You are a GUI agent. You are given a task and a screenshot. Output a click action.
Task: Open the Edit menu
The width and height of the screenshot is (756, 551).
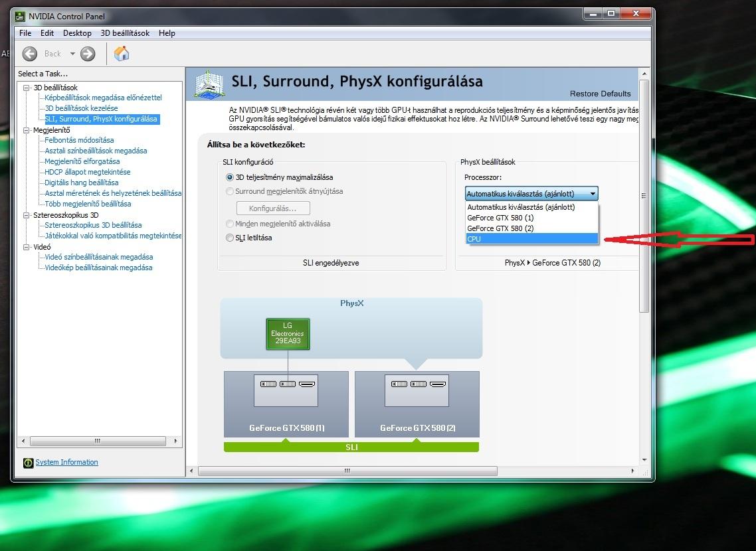pos(47,33)
